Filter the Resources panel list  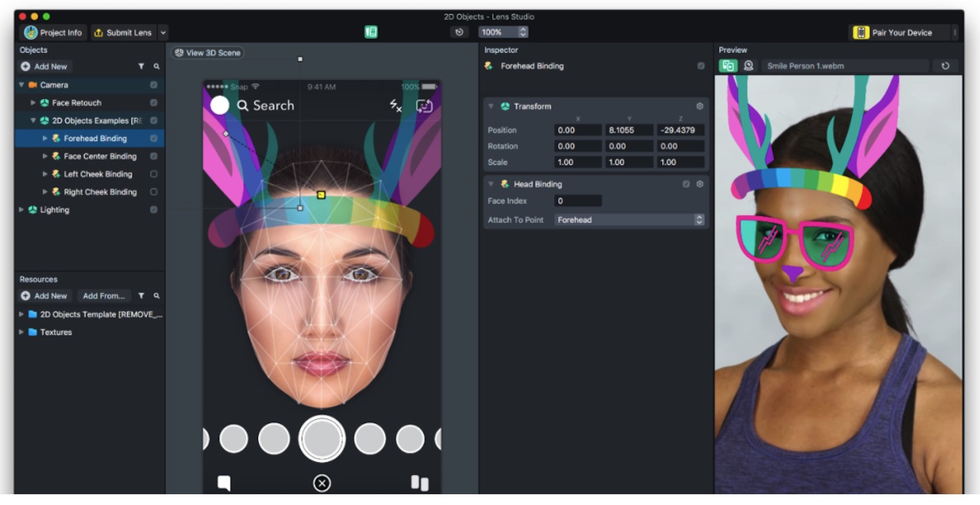pos(141,296)
